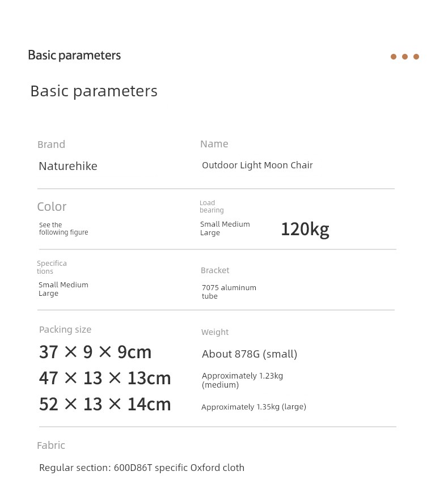Click the Outdoor Light Moon Chair name
Image resolution: width=448 pixels, height=484 pixels.
pyautogui.click(x=257, y=165)
